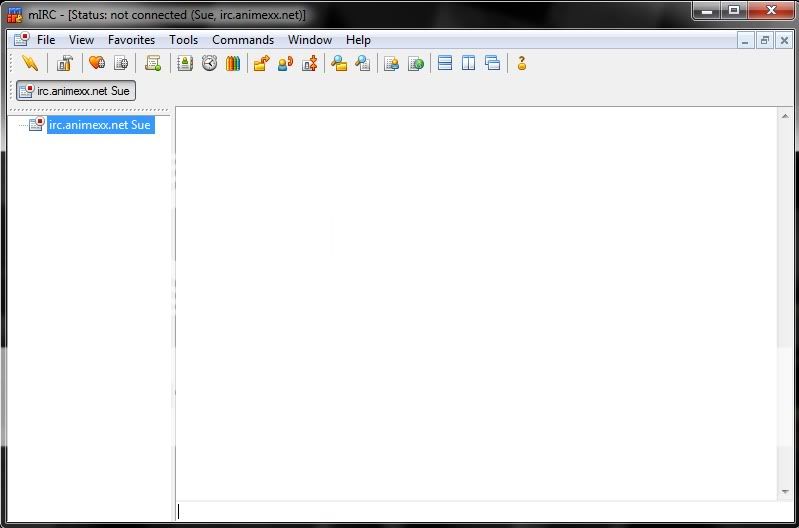Click the Timer clock icon
Viewport: 799px width, 528px height.
pyautogui.click(x=209, y=63)
